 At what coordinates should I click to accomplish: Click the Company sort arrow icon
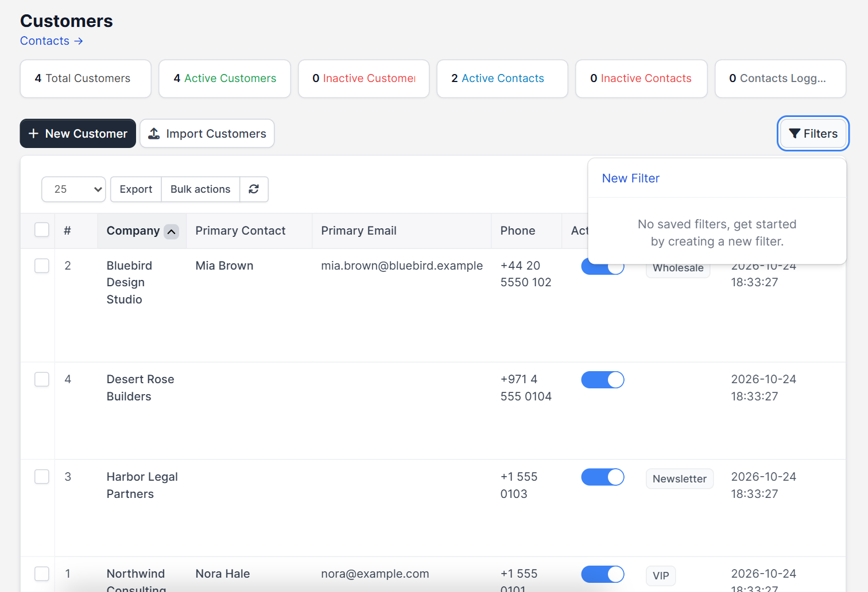click(171, 231)
